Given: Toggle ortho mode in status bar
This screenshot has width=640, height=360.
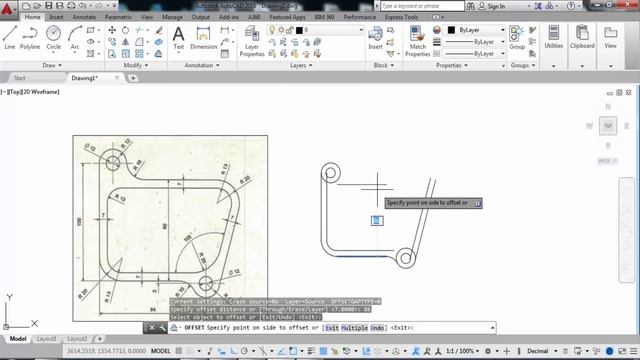Looking at the screenshot, I should click(x=234, y=351).
